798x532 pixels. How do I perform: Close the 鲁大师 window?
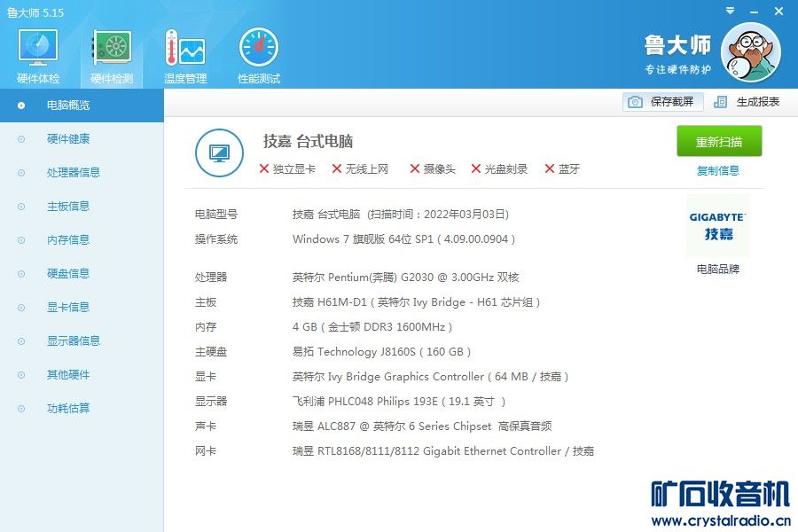pos(778,12)
